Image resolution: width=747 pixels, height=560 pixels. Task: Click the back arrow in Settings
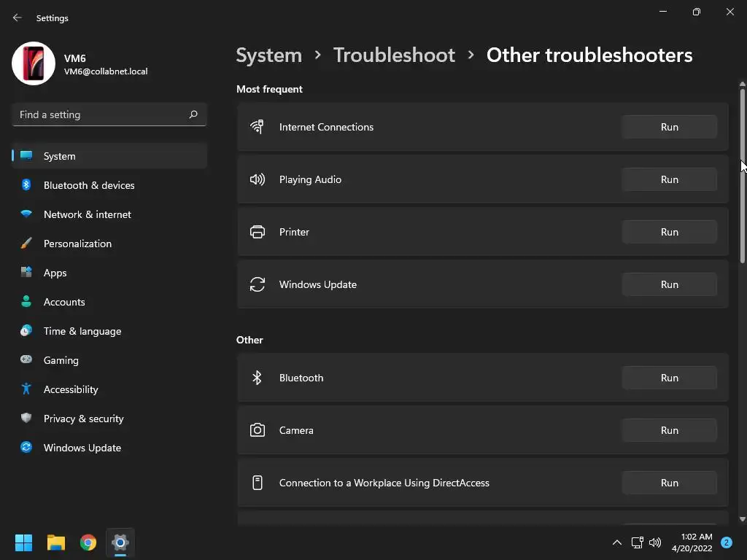(18, 18)
